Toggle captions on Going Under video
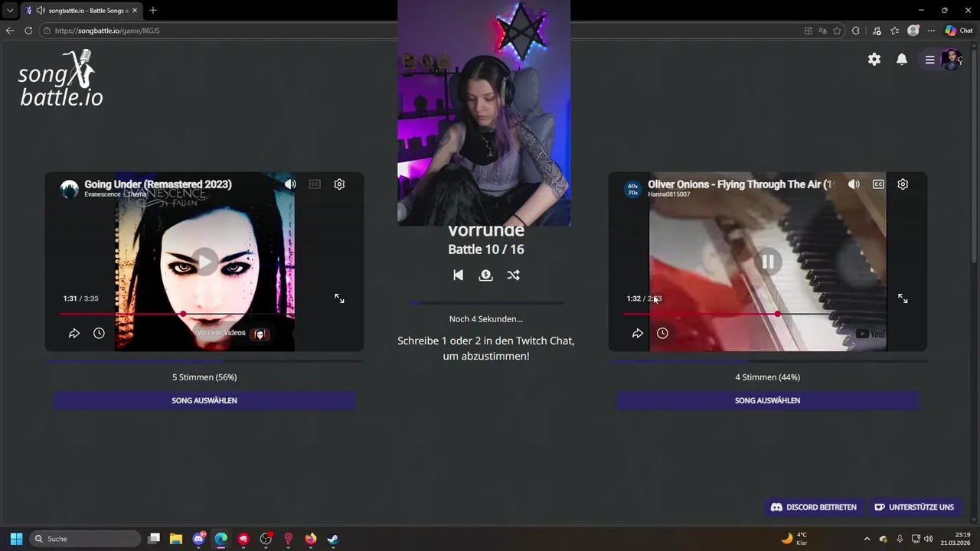 pyautogui.click(x=315, y=184)
